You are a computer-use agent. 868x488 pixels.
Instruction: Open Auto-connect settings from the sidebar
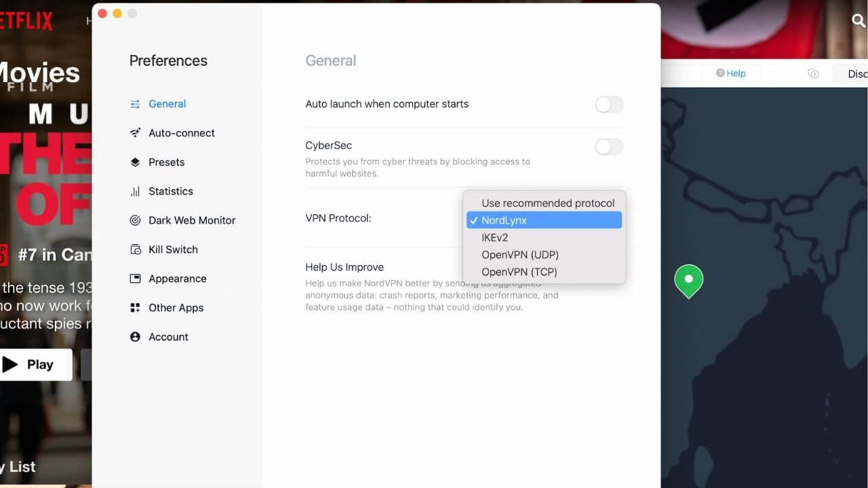point(134,133)
